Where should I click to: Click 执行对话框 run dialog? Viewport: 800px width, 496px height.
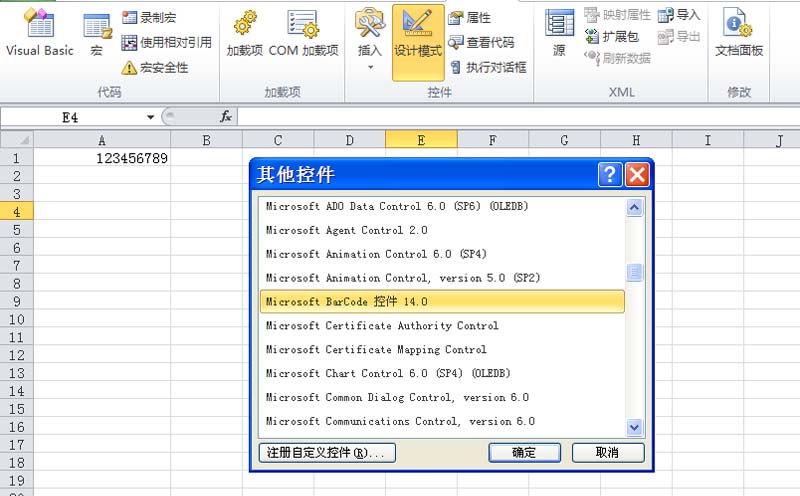tap(488, 67)
